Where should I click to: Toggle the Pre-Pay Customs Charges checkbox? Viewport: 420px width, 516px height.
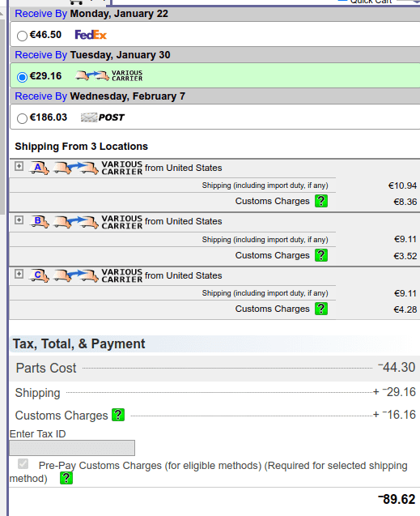(x=23, y=464)
